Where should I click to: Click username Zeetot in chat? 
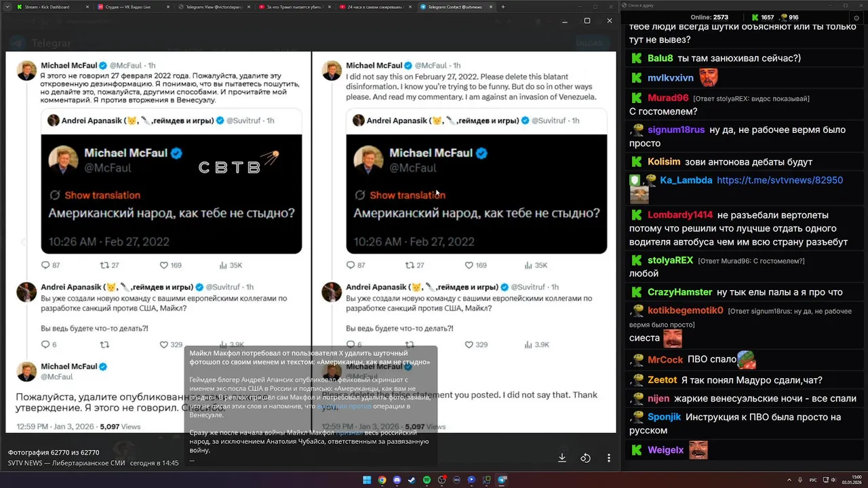pyautogui.click(x=663, y=380)
